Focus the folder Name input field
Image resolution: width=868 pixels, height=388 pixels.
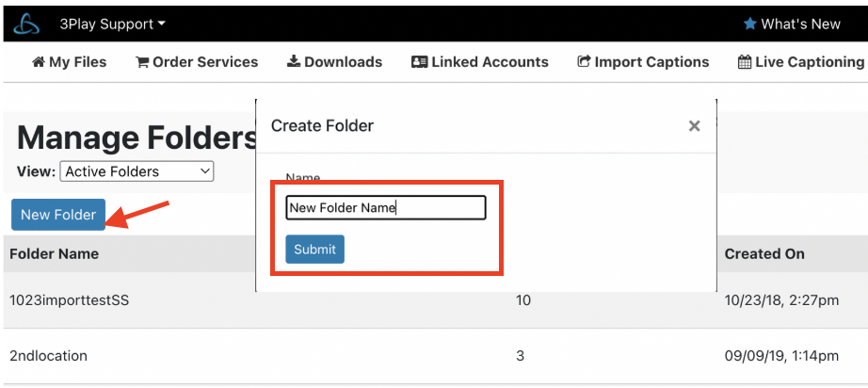tap(386, 207)
